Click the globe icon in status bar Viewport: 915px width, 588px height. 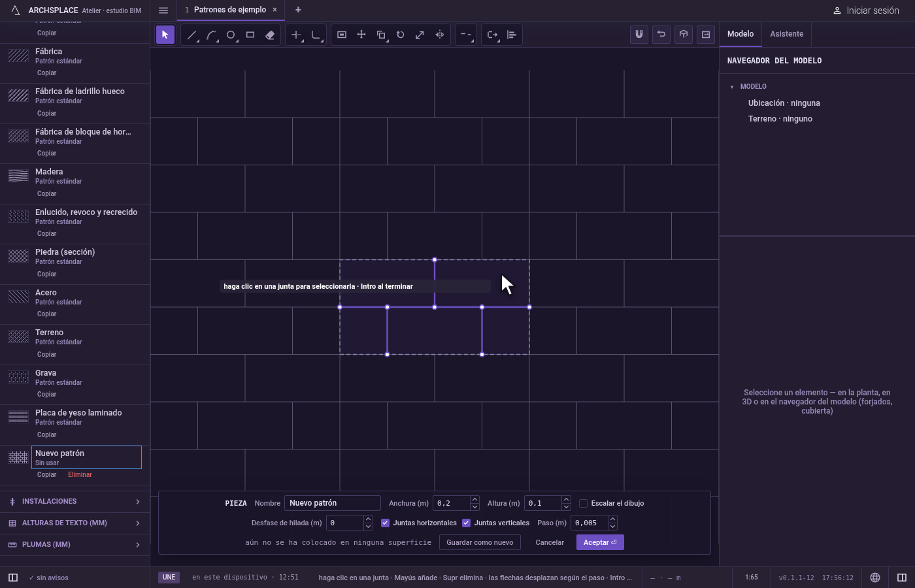coord(875,578)
